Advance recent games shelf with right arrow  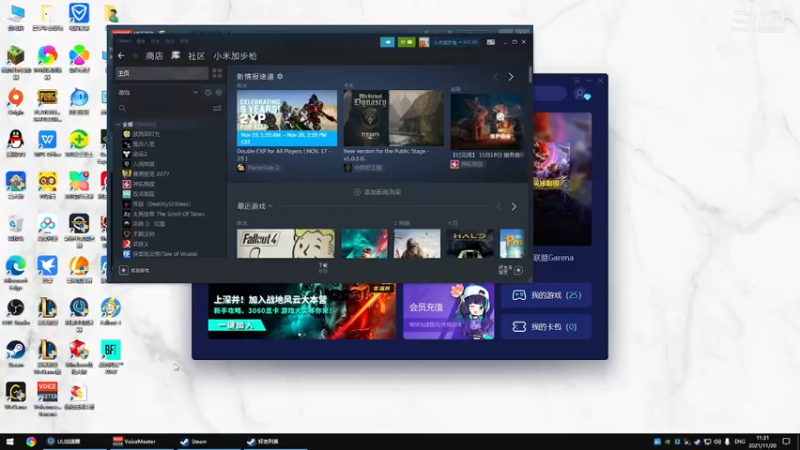click(514, 207)
